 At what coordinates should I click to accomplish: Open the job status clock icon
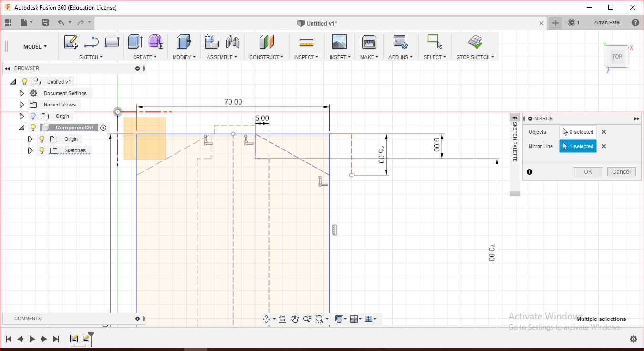coord(571,22)
